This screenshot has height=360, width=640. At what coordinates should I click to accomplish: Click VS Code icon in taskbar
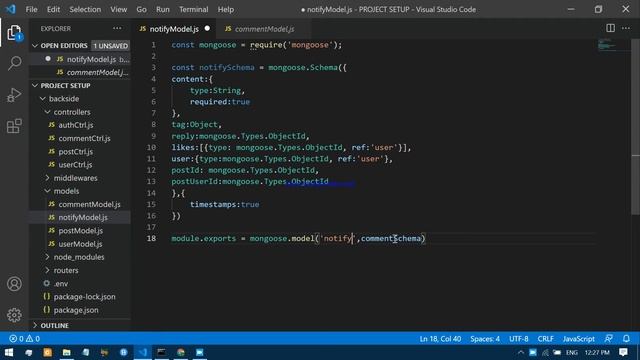142,352
